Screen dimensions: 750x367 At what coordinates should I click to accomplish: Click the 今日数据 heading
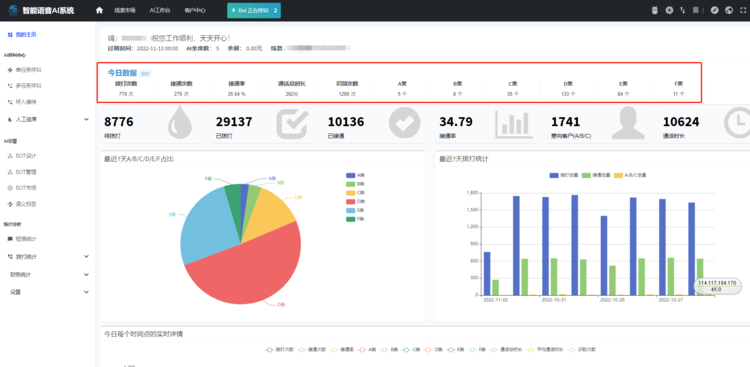[x=122, y=73]
